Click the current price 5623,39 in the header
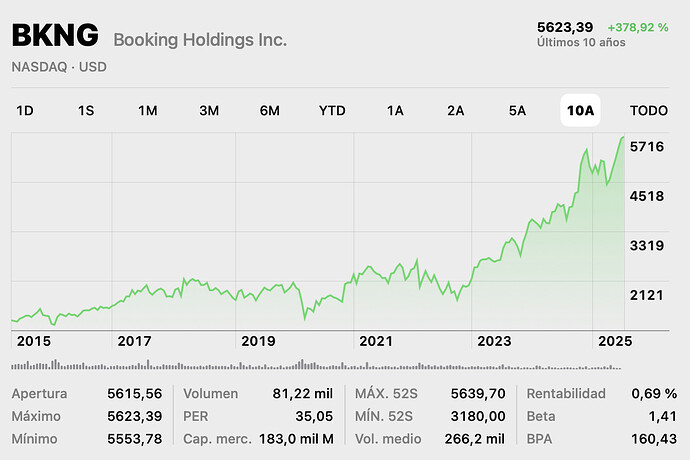This screenshot has width=690, height=460. pyautogui.click(x=565, y=27)
